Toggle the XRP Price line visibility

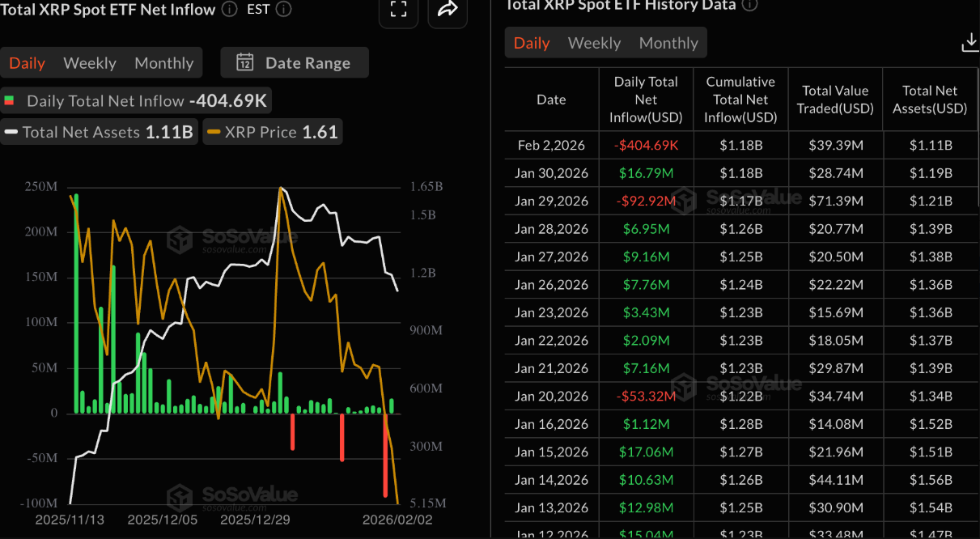tap(272, 131)
